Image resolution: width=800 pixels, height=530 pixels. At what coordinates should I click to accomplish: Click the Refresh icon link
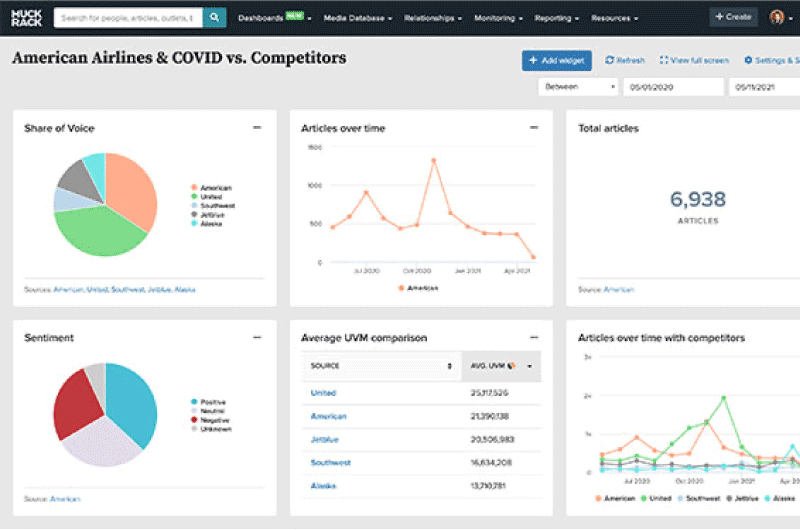point(624,60)
